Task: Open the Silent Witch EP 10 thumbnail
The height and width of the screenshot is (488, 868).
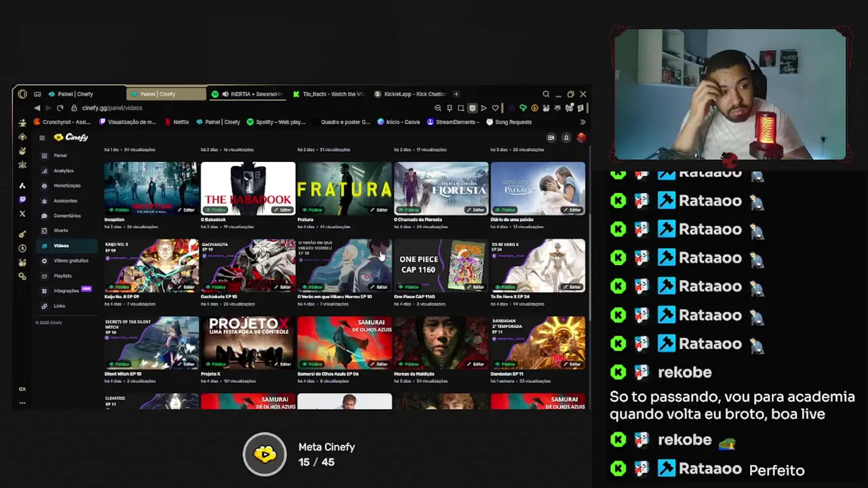Action: [151, 342]
